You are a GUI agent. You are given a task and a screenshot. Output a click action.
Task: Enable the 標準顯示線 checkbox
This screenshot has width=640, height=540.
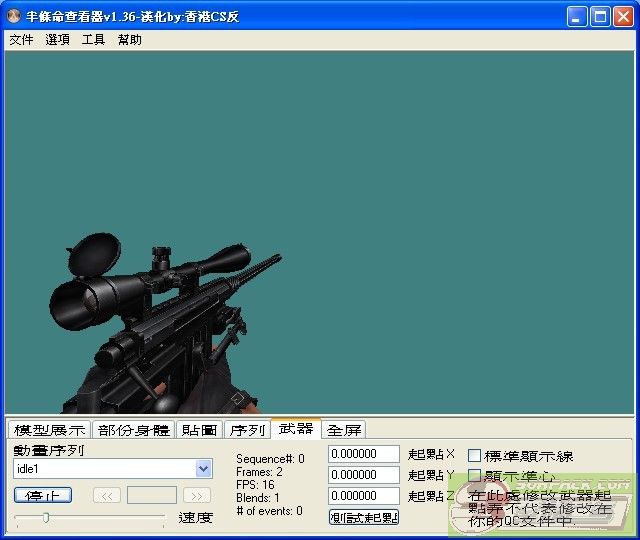[475, 456]
